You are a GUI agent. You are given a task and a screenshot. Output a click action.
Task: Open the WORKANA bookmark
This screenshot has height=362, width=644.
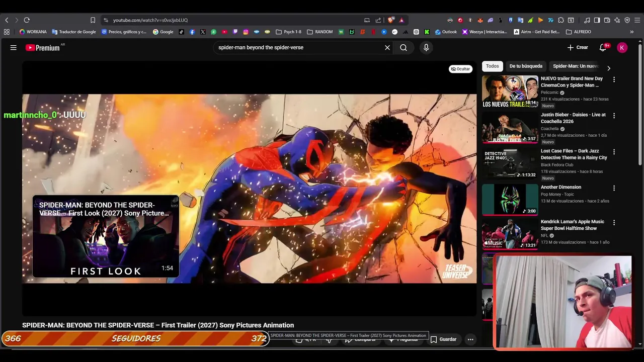point(33,32)
